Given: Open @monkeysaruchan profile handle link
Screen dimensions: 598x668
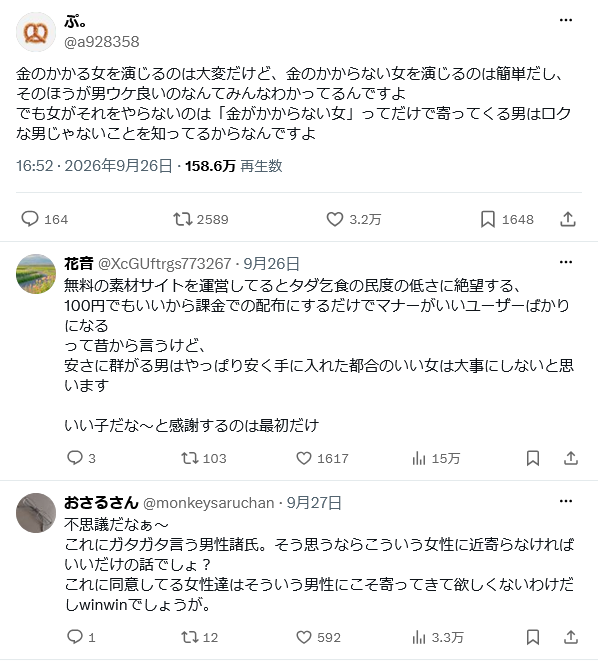Looking at the screenshot, I should click(x=209, y=503).
